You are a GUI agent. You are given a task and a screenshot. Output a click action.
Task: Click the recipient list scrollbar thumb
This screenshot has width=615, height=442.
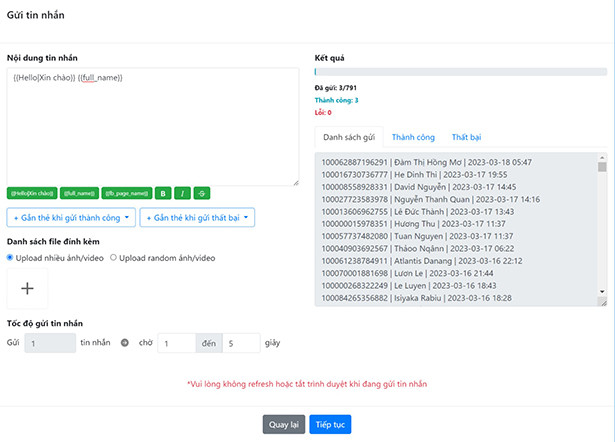(x=602, y=167)
